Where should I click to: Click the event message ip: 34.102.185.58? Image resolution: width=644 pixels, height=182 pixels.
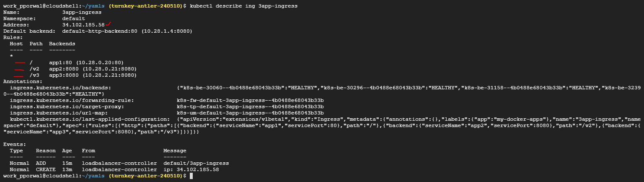(191, 169)
